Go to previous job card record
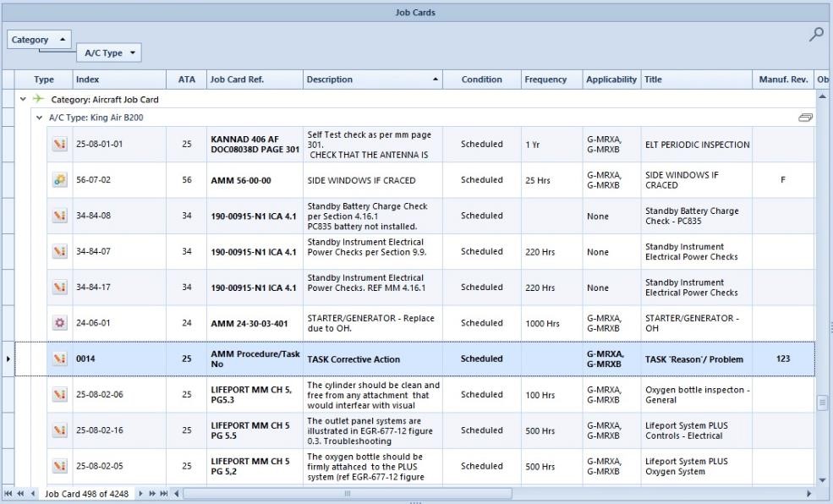The height and width of the screenshot is (504, 833). (x=32, y=493)
